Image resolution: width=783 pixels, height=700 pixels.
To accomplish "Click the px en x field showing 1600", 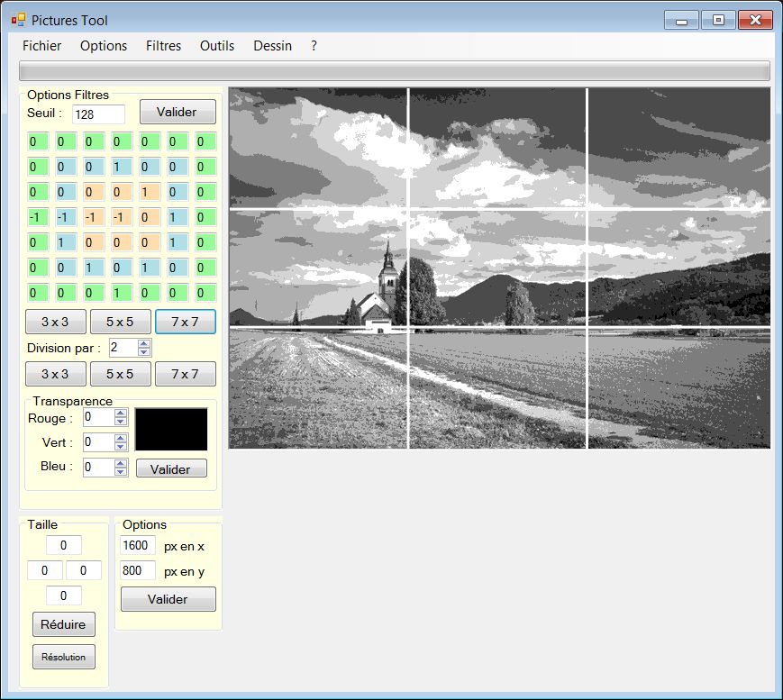I will coord(137,545).
